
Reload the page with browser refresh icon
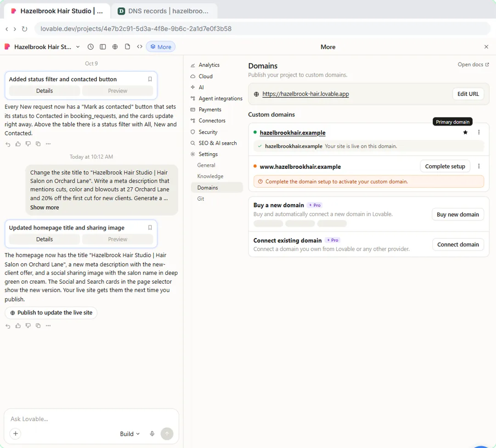(24, 29)
